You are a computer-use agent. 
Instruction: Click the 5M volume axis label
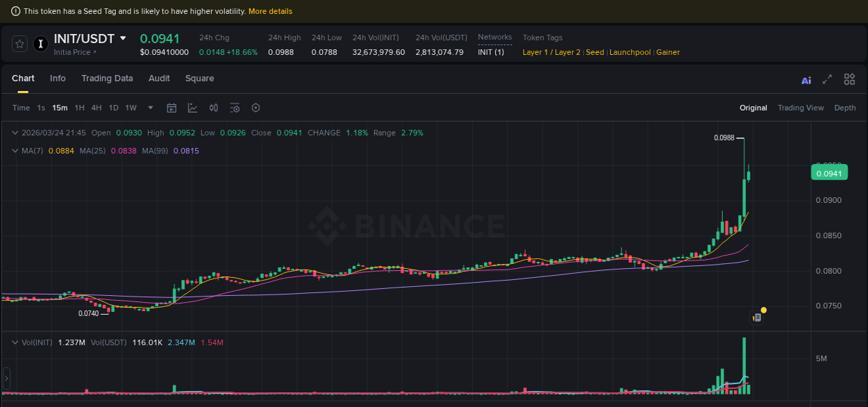pos(821,358)
